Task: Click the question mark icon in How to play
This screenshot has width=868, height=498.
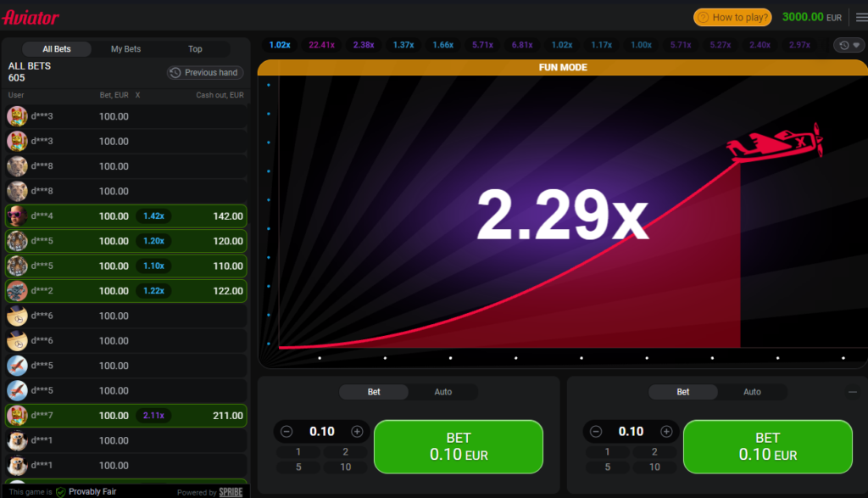Action: (703, 17)
